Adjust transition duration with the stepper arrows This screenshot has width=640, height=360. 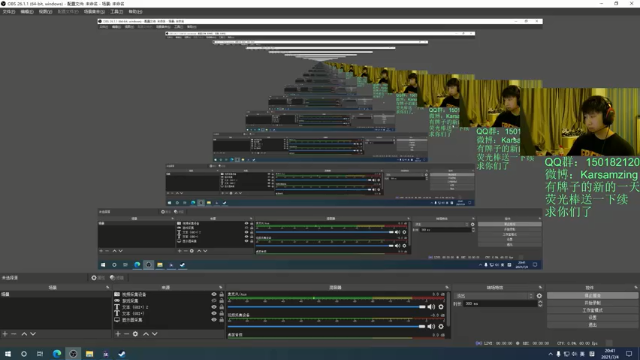coord(540,304)
